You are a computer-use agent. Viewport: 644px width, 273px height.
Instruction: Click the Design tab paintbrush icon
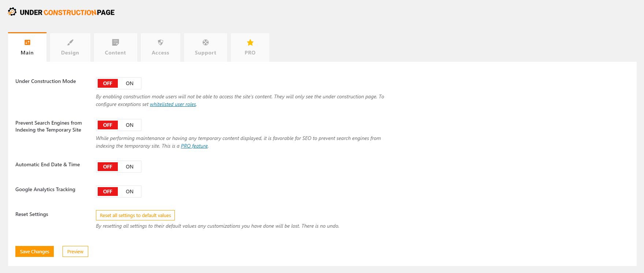click(70, 42)
